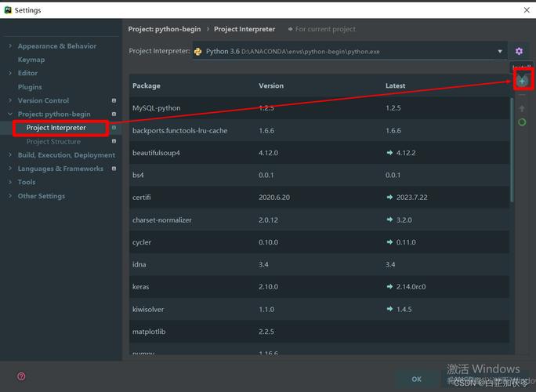The width and height of the screenshot is (536, 392).
Task: Click the minus icon to uninstall package
Action: tap(522, 95)
